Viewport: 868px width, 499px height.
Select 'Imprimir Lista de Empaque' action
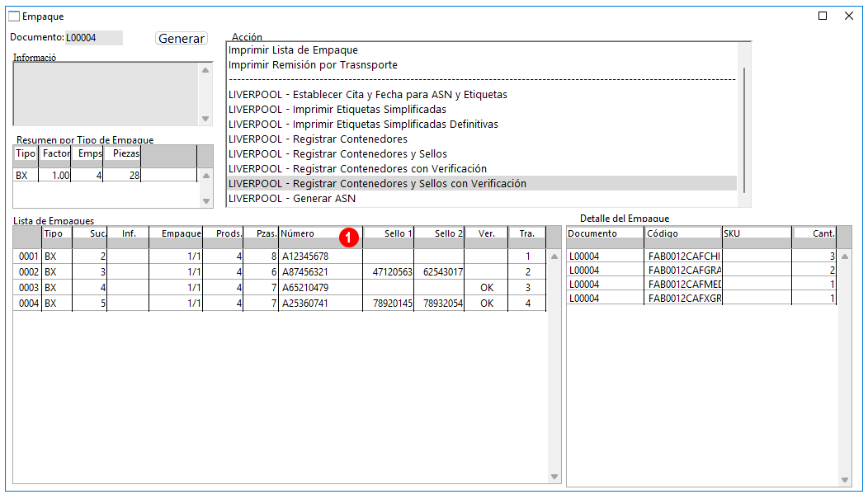[x=482, y=50]
